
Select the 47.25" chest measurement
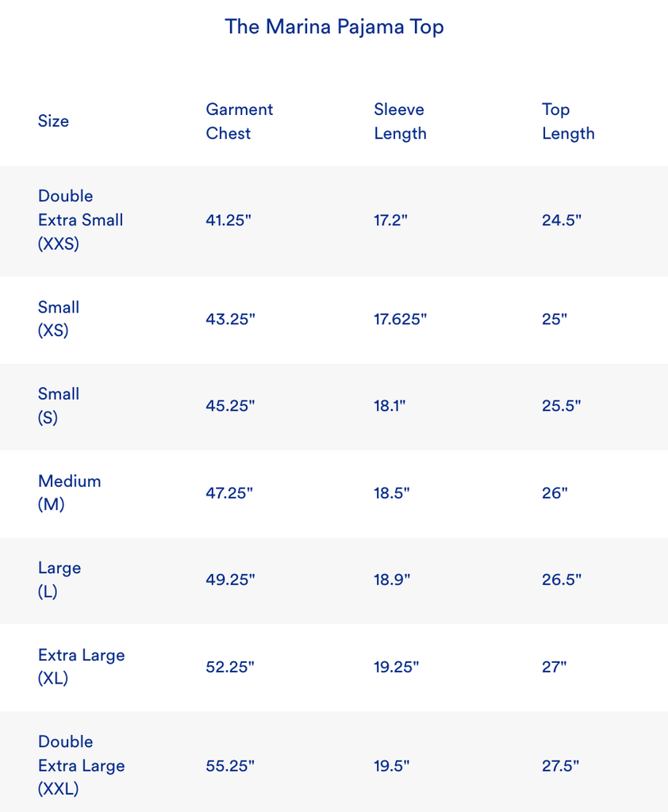click(x=229, y=493)
